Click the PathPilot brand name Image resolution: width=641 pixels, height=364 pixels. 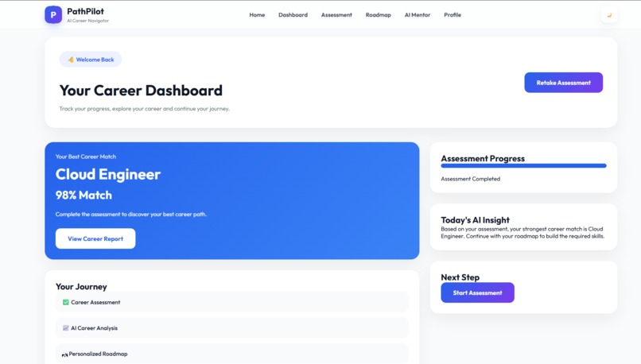pyautogui.click(x=85, y=11)
